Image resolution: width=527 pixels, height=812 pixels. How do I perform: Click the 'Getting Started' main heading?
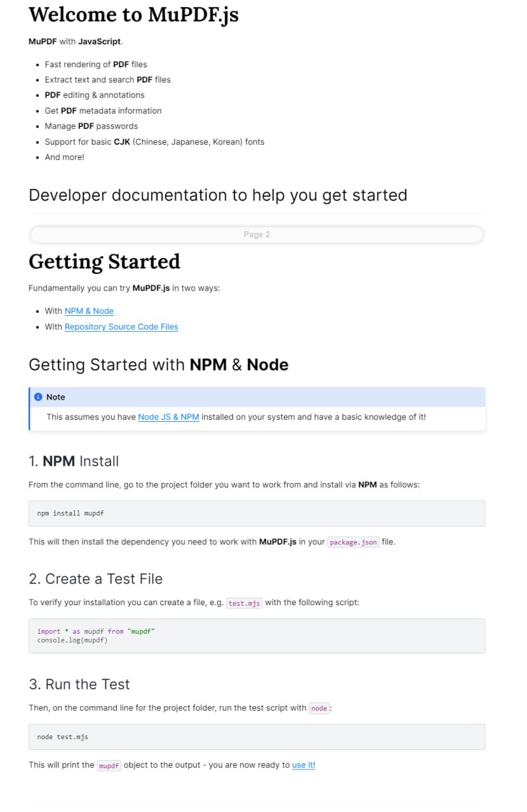click(105, 261)
